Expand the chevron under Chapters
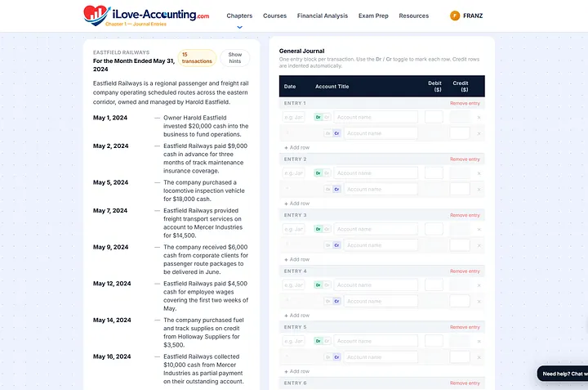Image resolution: width=588 pixels, height=390 pixels. pos(239,27)
